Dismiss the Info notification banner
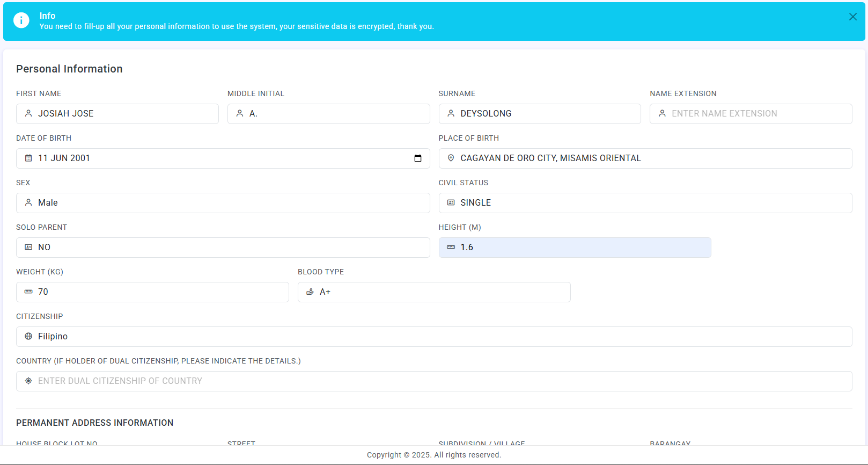The width and height of the screenshot is (868, 465). point(852,17)
